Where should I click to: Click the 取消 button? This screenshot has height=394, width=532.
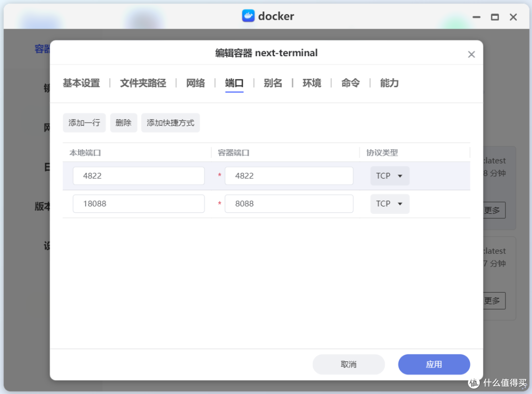(x=348, y=364)
